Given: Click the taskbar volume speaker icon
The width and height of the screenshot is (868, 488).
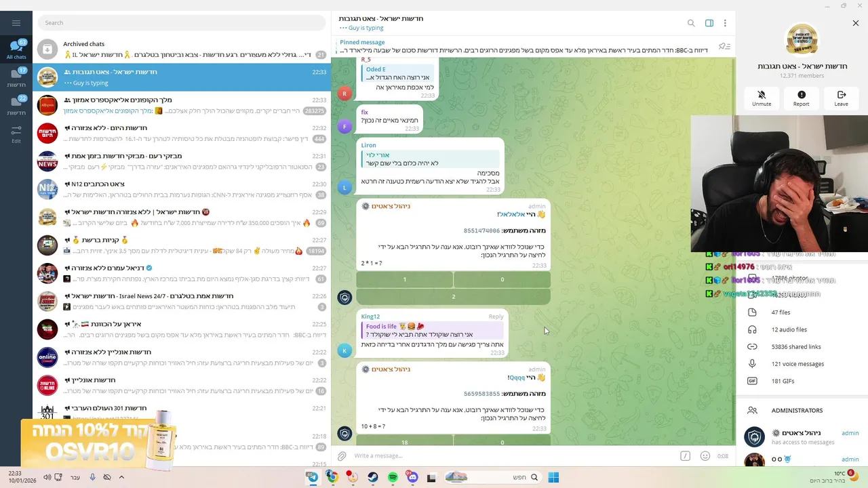Looking at the screenshot, I should pos(47,477).
